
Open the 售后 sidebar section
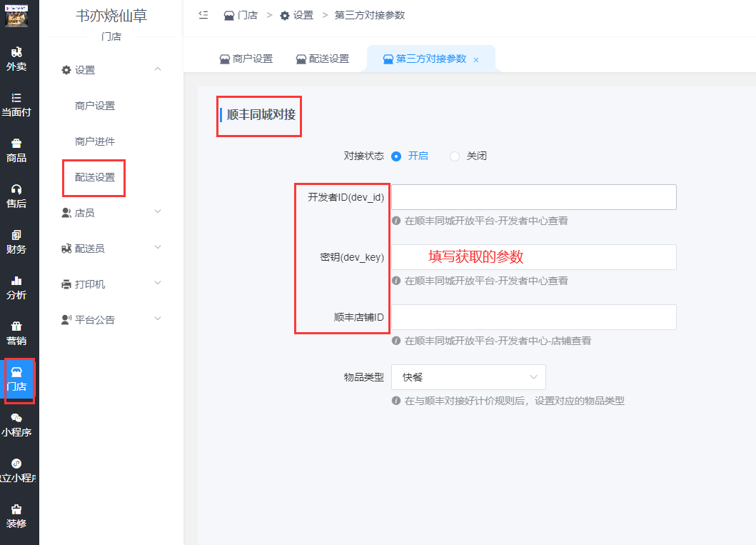(16, 196)
